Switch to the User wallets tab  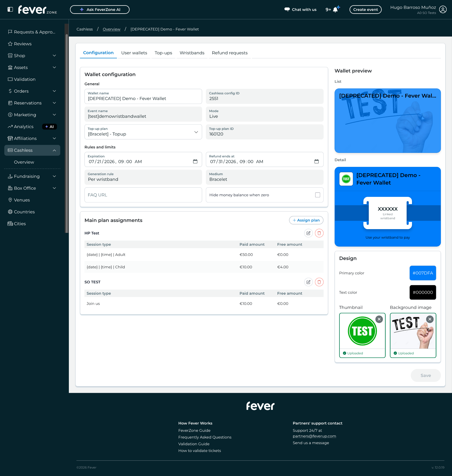click(x=134, y=53)
